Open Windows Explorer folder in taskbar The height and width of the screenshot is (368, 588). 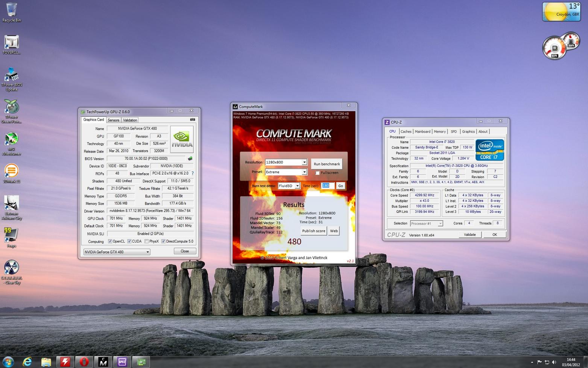click(x=46, y=362)
